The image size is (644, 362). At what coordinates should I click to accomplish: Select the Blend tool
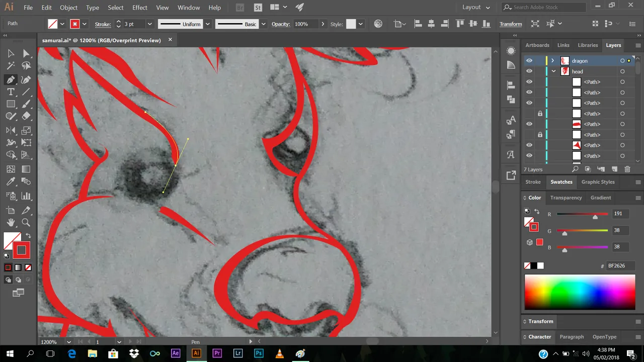pos(26,182)
